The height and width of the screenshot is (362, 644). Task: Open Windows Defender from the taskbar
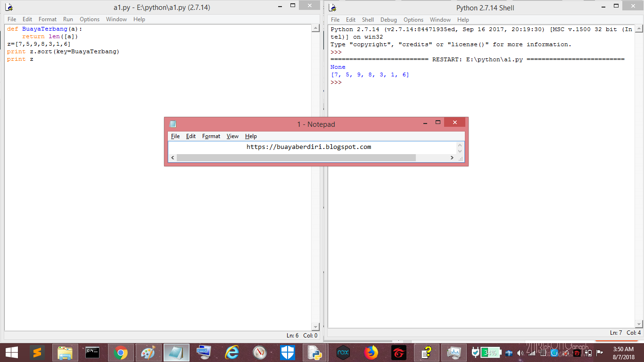288,352
